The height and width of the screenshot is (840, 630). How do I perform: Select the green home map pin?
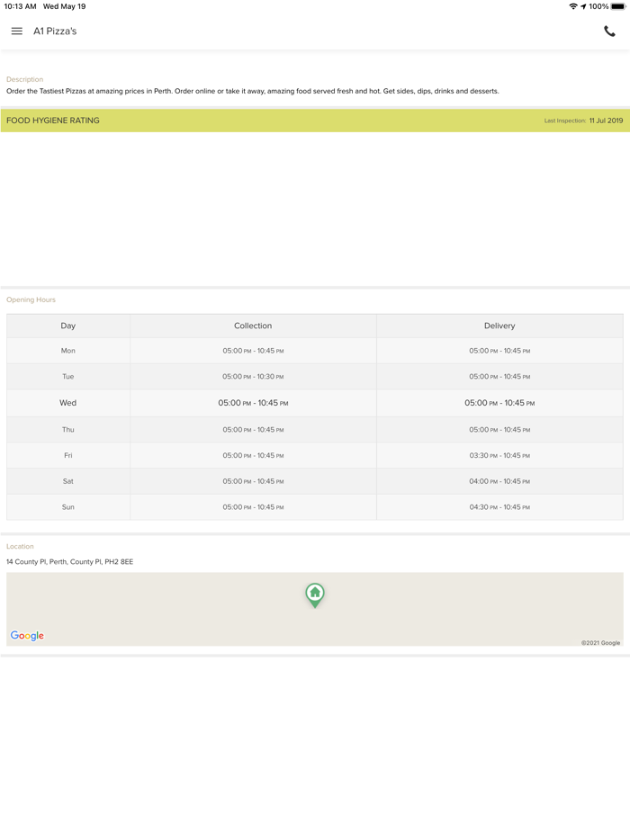point(315,595)
